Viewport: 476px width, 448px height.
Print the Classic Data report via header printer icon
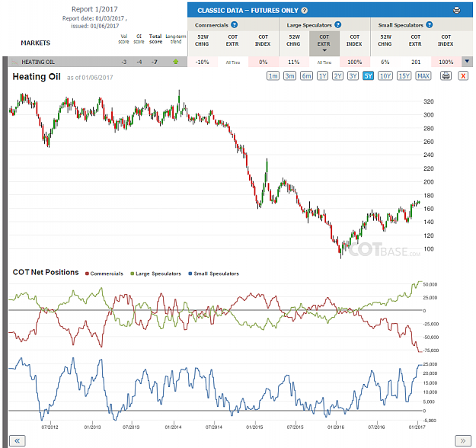456,11
